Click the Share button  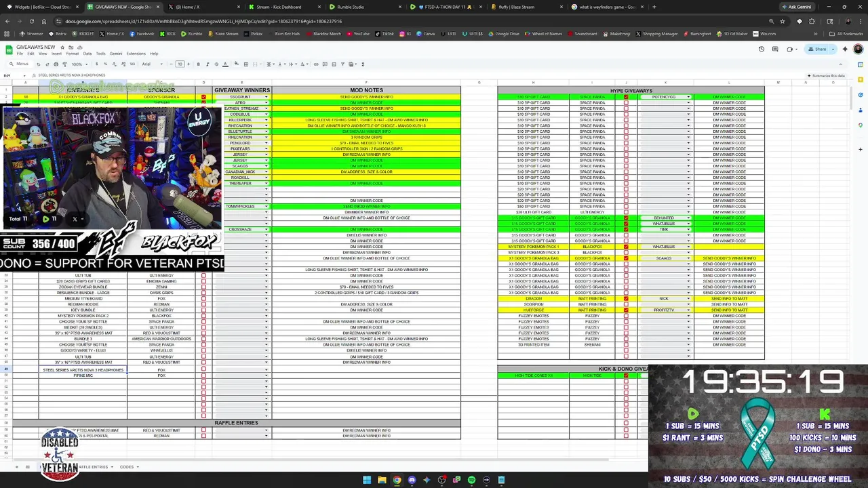tap(817, 49)
